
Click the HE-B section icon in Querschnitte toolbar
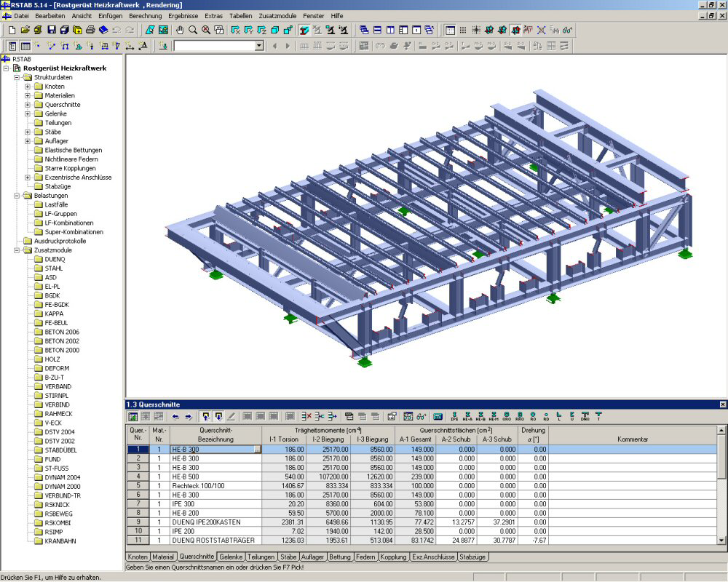click(481, 415)
